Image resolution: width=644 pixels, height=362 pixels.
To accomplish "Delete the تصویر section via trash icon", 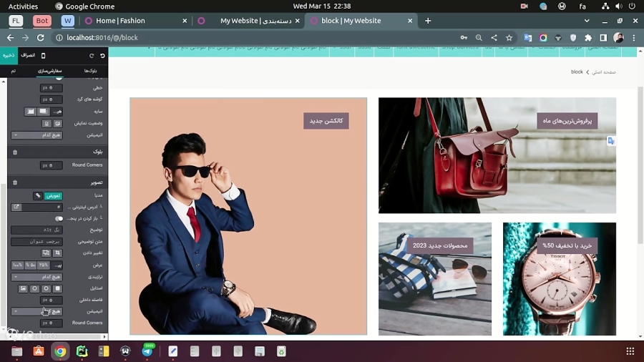I will (15, 182).
